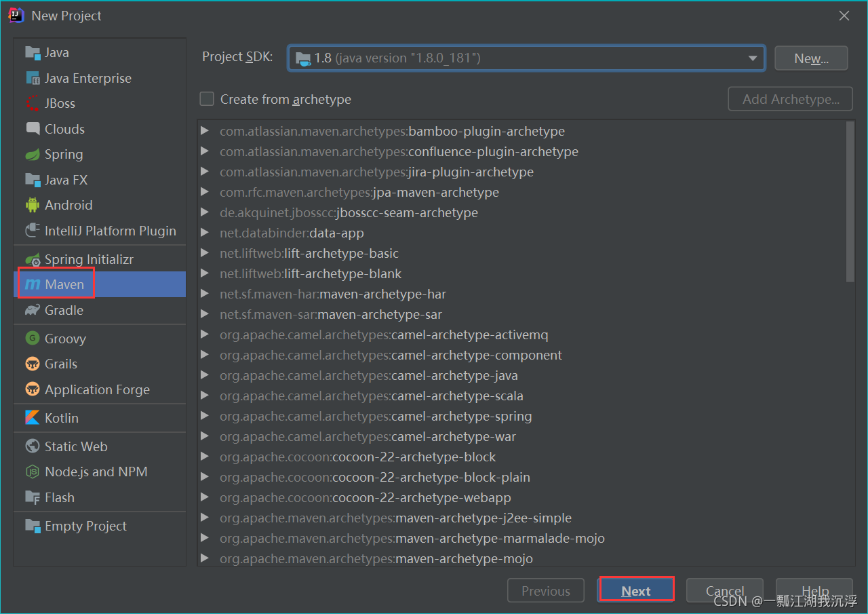Select Empty Project label
This screenshot has height=614, width=868.
[x=85, y=526]
